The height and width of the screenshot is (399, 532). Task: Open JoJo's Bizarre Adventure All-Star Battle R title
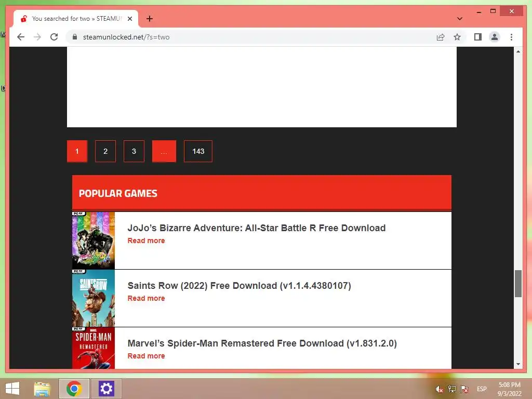tap(257, 228)
